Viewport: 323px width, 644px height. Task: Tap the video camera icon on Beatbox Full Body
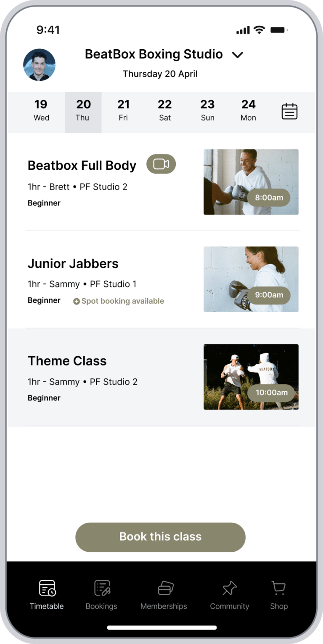click(x=161, y=164)
